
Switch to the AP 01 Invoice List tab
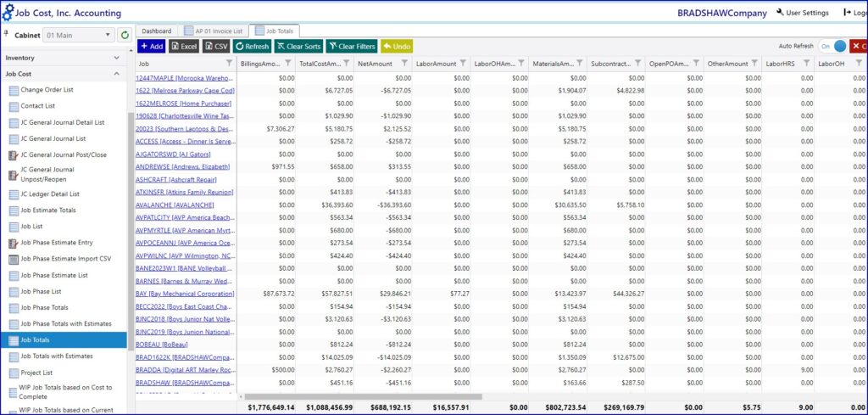click(x=213, y=31)
